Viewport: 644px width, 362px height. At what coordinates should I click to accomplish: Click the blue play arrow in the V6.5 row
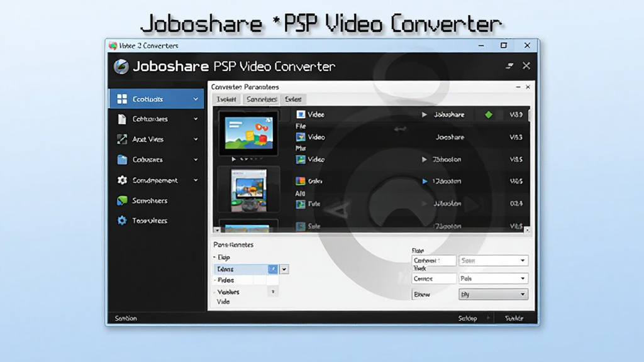click(x=425, y=181)
